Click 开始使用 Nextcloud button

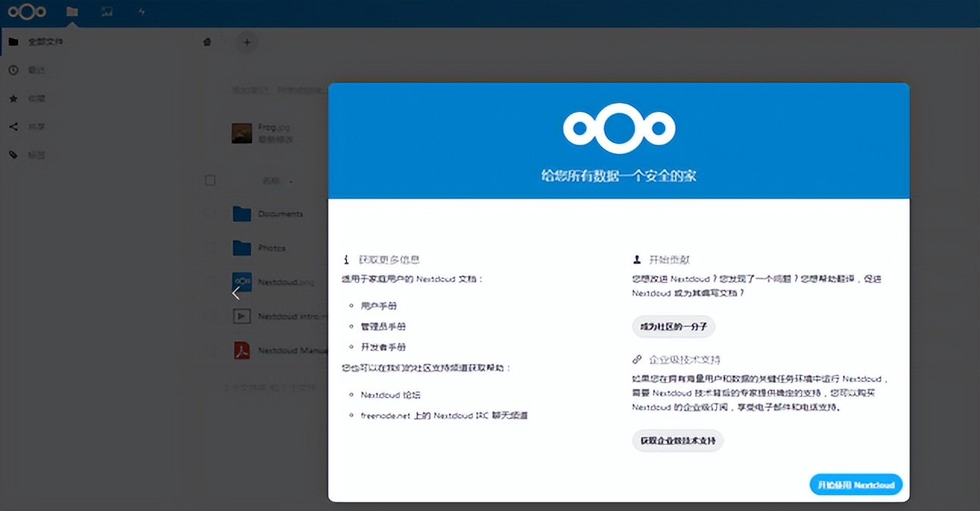tap(856, 484)
